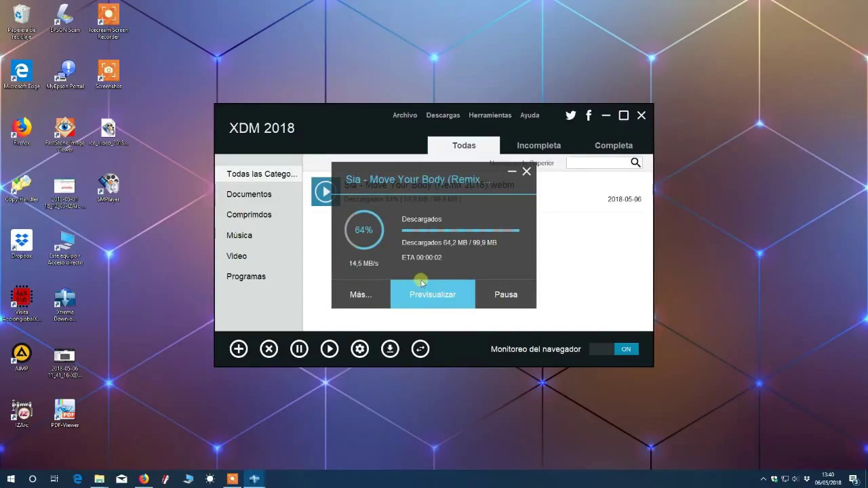
Task: Select the Programas category
Action: coord(246,277)
